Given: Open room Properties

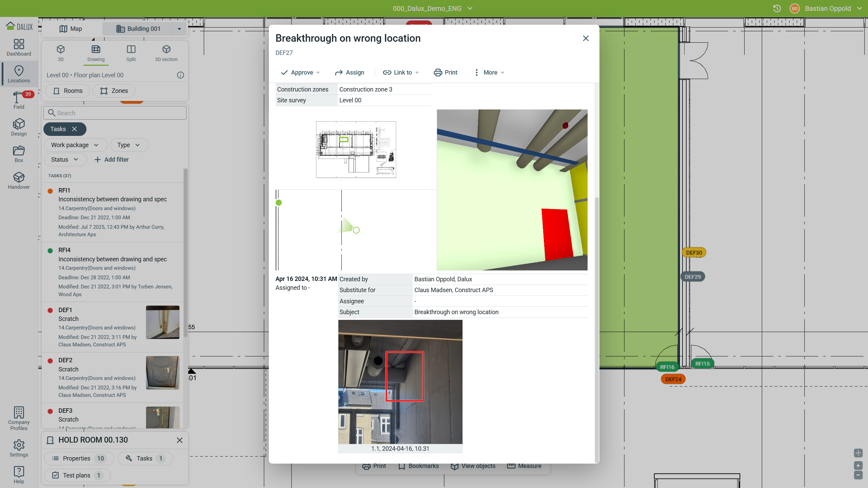Looking at the screenshot, I should click(x=79, y=459).
